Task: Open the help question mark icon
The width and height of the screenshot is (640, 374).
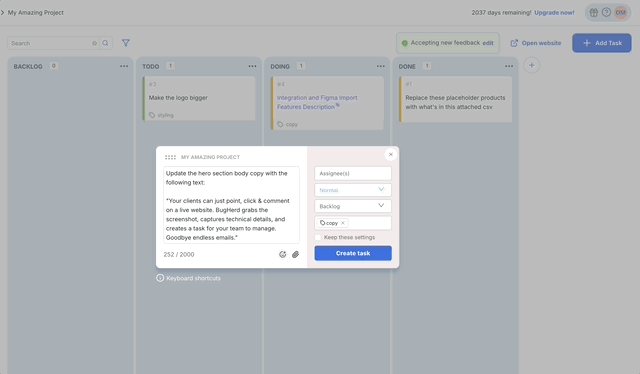Action: pos(607,13)
